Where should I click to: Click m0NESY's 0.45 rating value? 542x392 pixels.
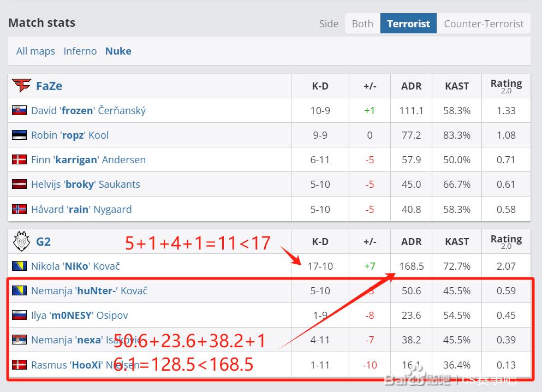point(507,315)
